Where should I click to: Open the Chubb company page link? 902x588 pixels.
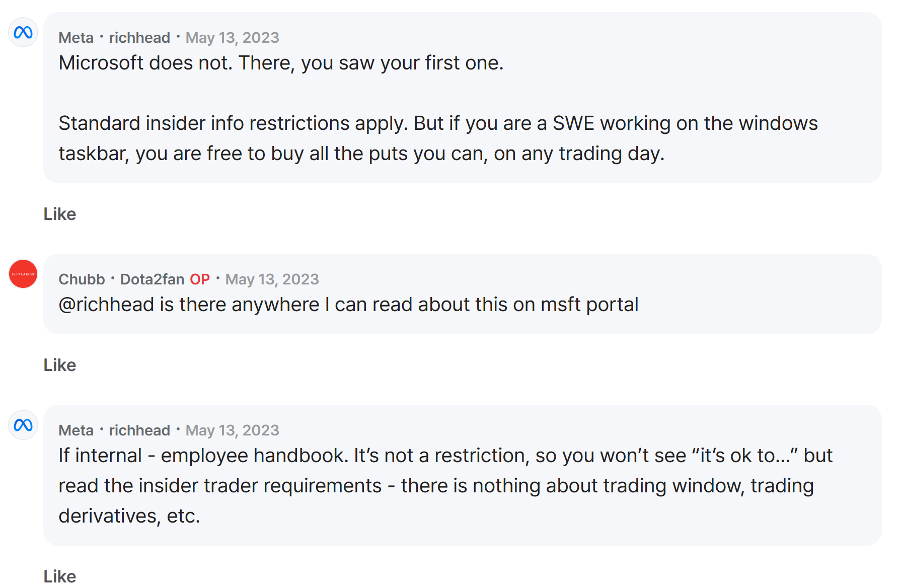tap(82, 279)
